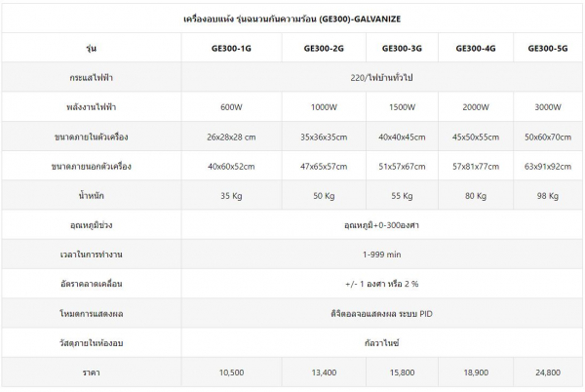The height and width of the screenshot is (392, 585).
Task: Click the 50x60x70cm inner size cell
Action: (548, 137)
